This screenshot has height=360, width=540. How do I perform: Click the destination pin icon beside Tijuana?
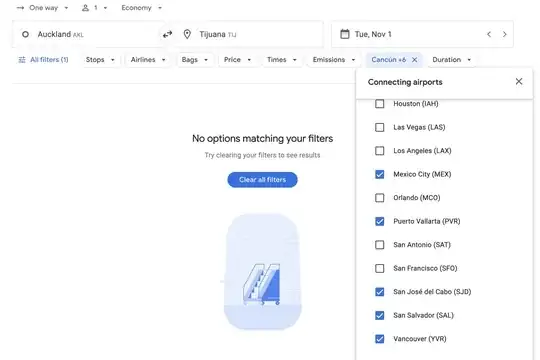coord(187,34)
